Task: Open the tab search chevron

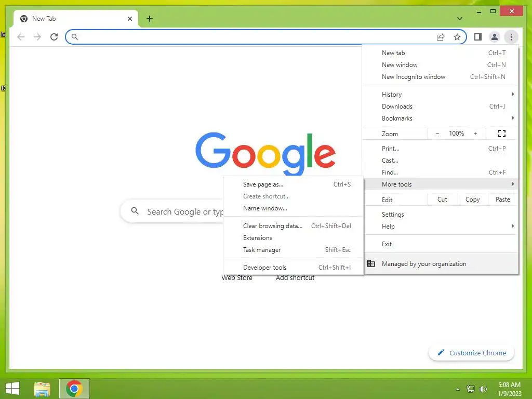Action: [x=460, y=19]
